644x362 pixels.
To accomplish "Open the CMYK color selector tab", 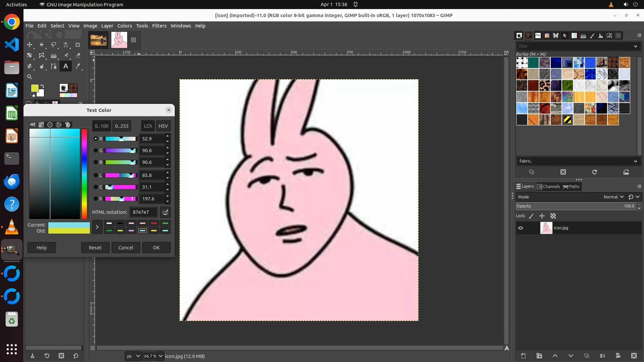I will tap(41, 125).
